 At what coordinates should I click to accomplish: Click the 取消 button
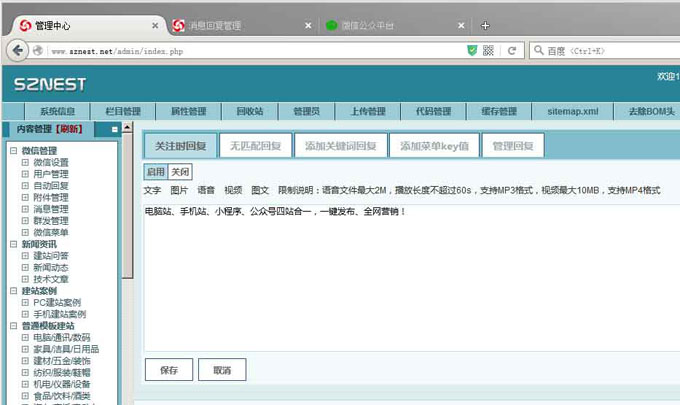[x=221, y=370]
